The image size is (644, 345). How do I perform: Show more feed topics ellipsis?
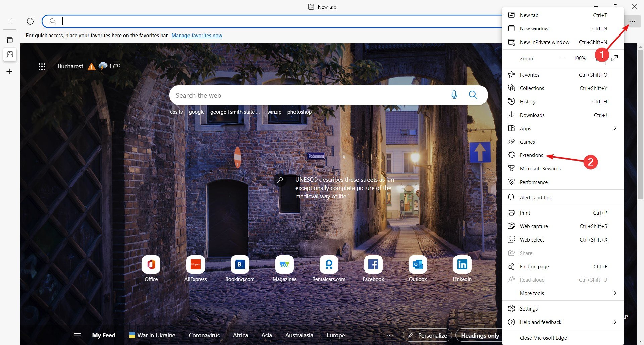click(389, 335)
